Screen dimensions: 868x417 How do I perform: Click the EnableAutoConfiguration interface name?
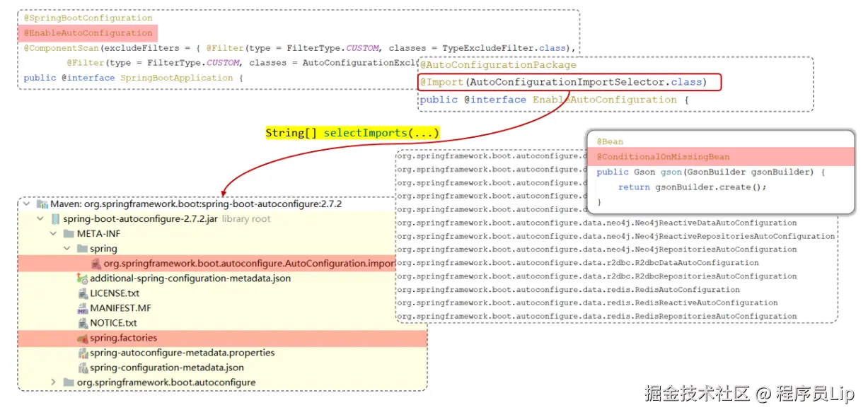(605, 100)
